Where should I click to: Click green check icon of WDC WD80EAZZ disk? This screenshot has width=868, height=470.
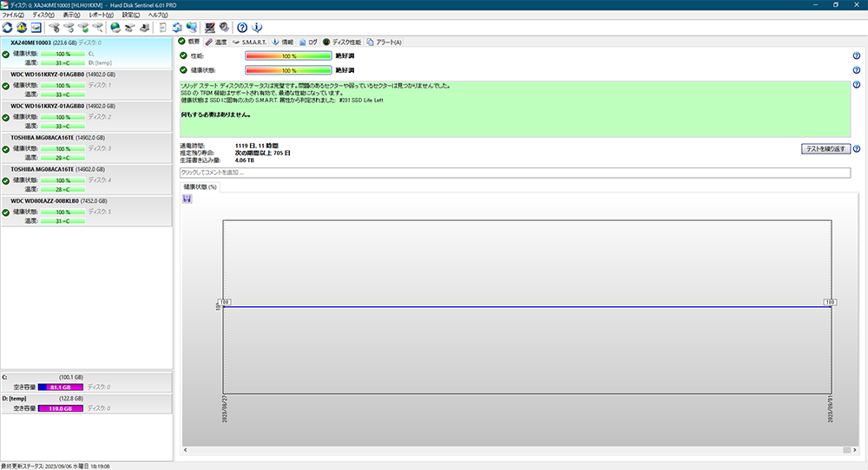click(x=5, y=212)
